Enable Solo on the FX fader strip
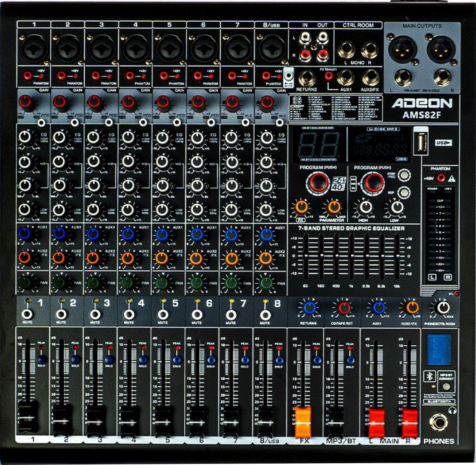The height and width of the screenshot is (465, 476). tap(317, 360)
